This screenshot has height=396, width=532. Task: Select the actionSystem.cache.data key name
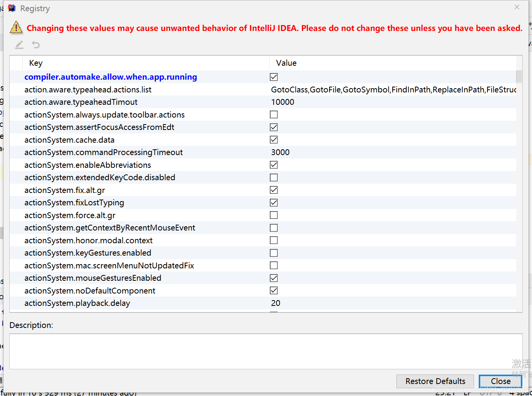(69, 140)
